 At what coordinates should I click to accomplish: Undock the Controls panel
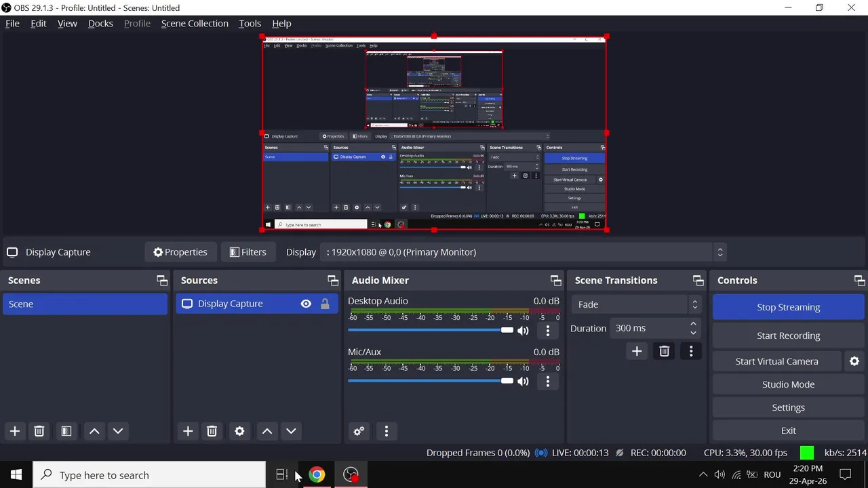(x=860, y=281)
